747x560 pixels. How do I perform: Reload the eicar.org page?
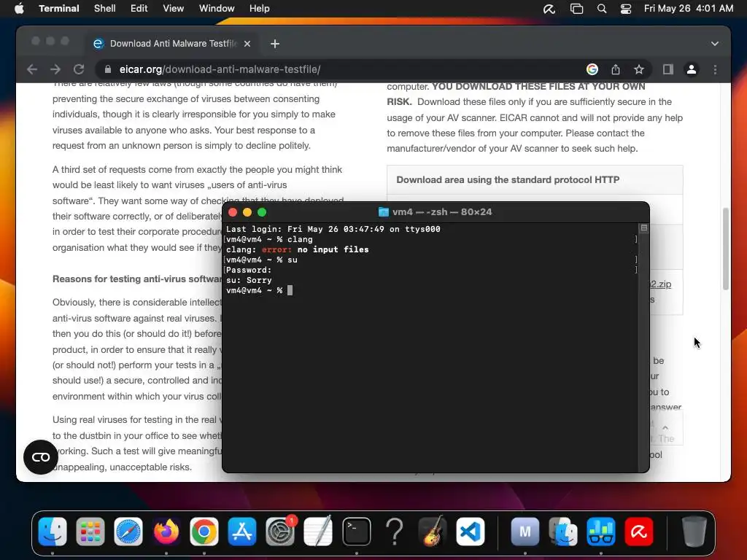click(x=79, y=69)
